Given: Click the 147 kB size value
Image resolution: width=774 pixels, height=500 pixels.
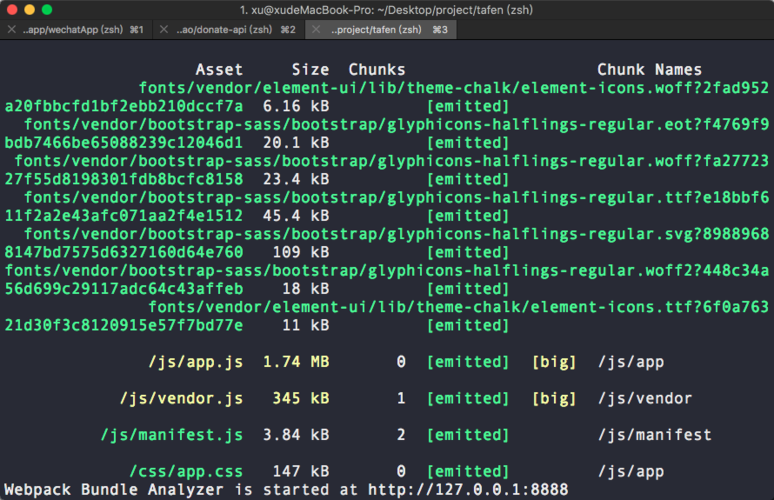Looking at the screenshot, I should tap(301, 472).
